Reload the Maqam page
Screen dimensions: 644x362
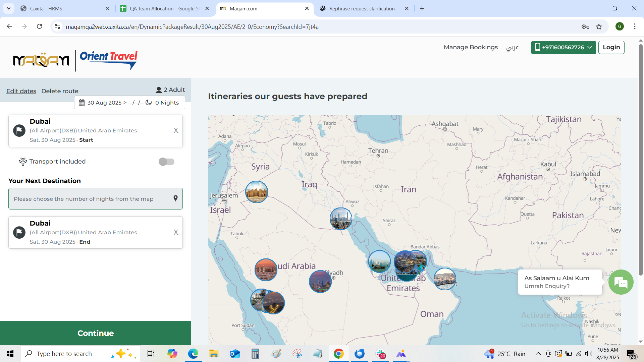pyautogui.click(x=40, y=26)
